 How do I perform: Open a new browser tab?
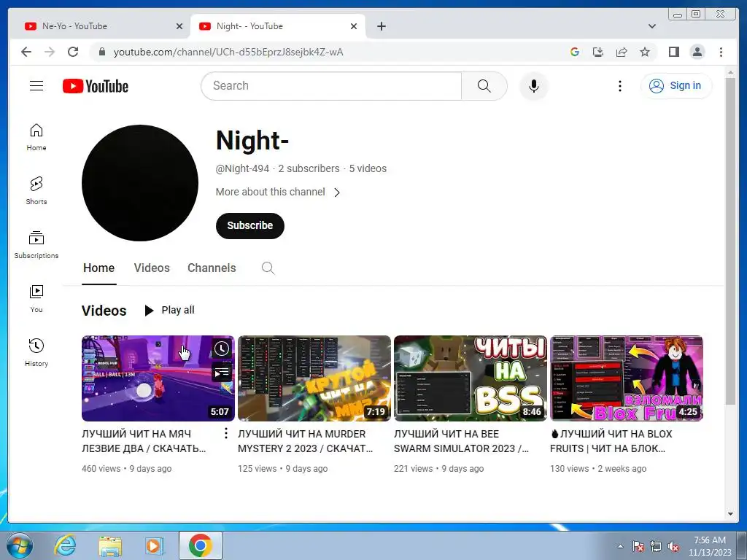(381, 26)
